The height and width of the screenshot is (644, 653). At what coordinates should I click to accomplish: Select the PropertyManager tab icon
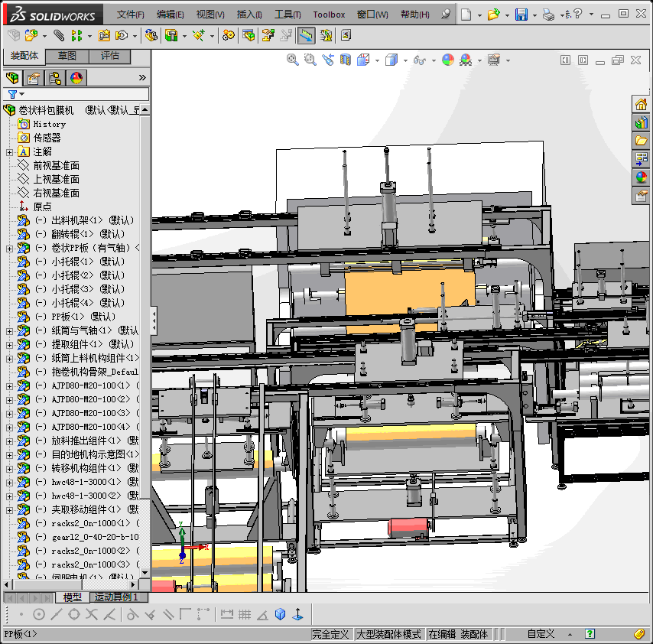click(33, 77)
